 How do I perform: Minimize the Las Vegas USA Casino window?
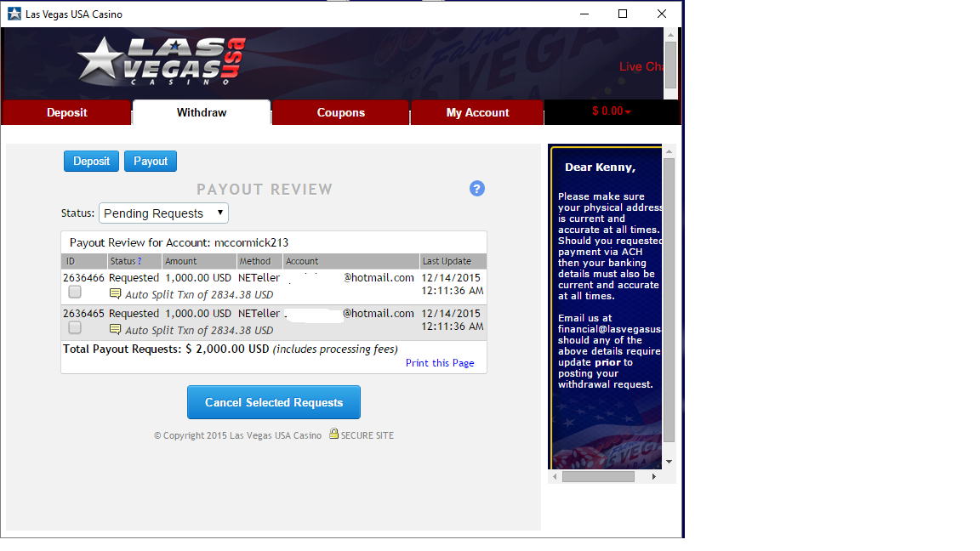coord(584,14)
